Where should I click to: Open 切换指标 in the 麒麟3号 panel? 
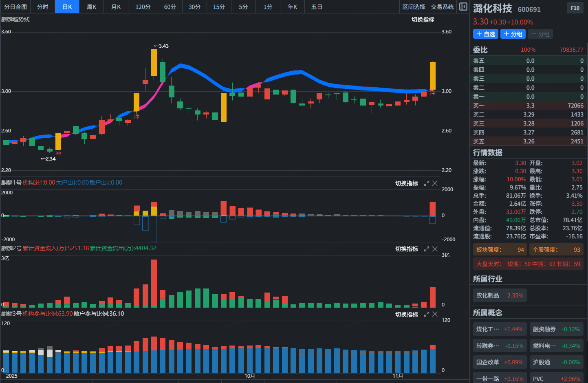406,315
